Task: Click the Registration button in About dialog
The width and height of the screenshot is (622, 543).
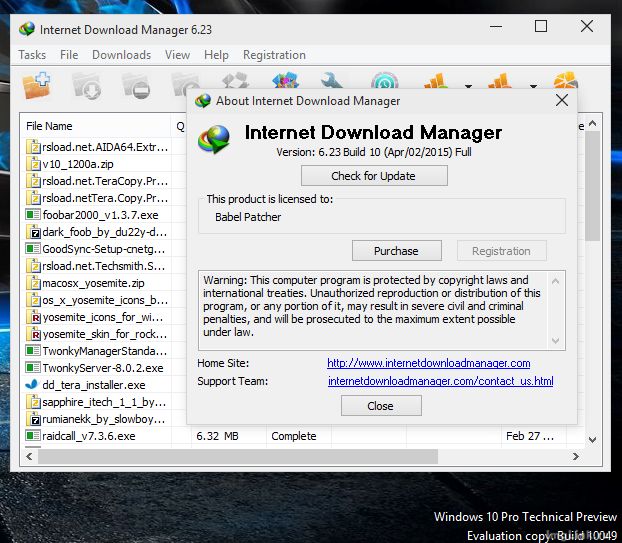Action: pyautogui.click(x=501, y=251)
